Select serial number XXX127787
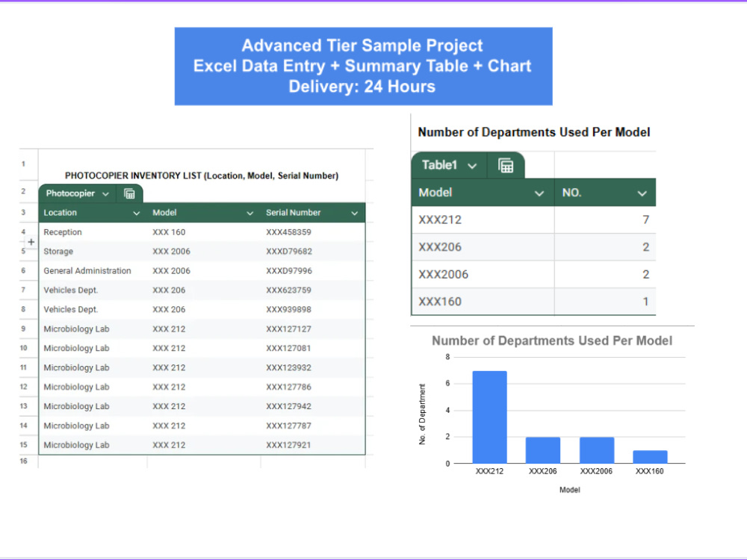Image resolution: width=747 pixels, height=560 pixels. coord(313,426)
